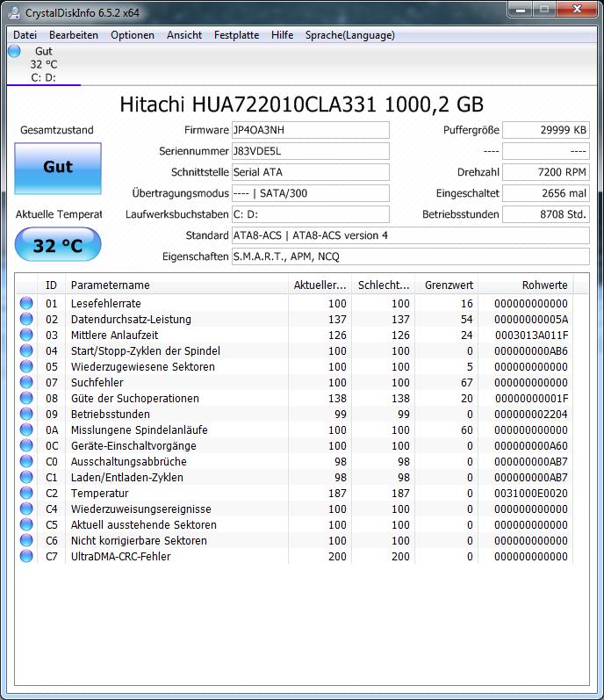The image size is (604, 700).
Task: Click the status orb for Start/Stopp-Zyklen der Spindel
Action: coord(26,350)
